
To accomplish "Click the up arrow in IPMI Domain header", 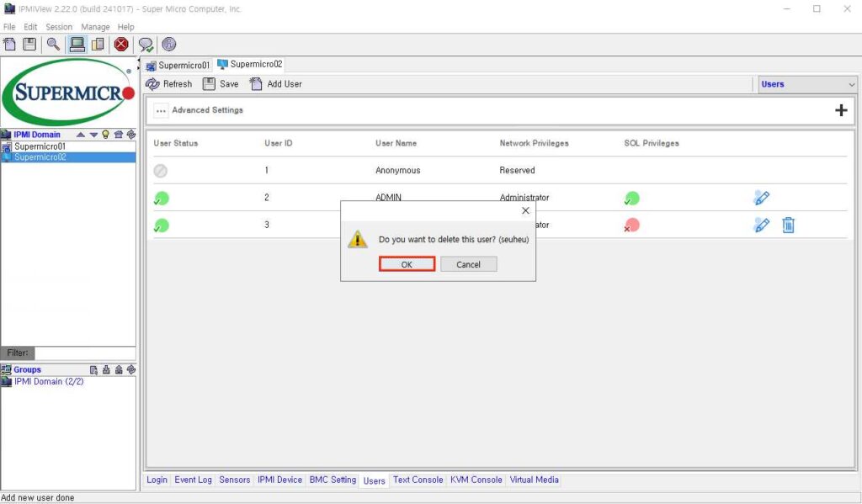I will pyautogui.click(x=81, y=135).
